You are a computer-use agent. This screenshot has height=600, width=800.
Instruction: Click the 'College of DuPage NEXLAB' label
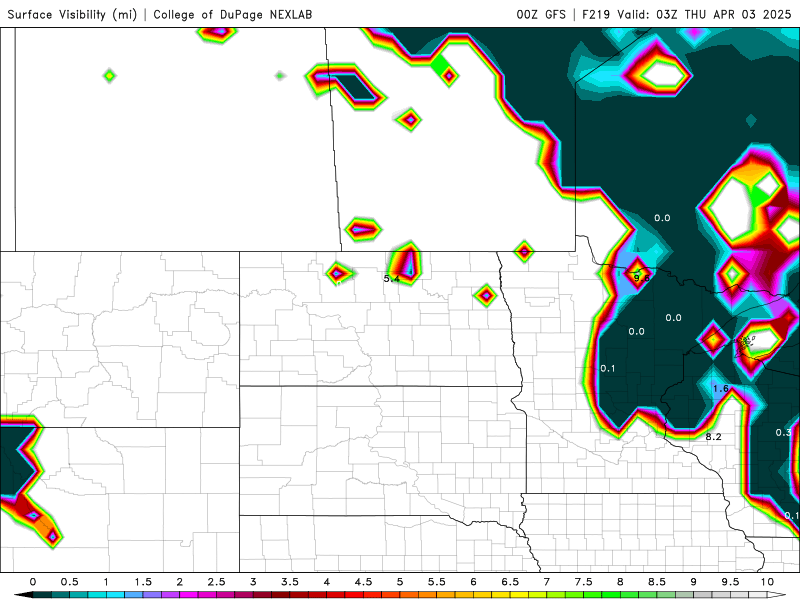pos(233,14)
